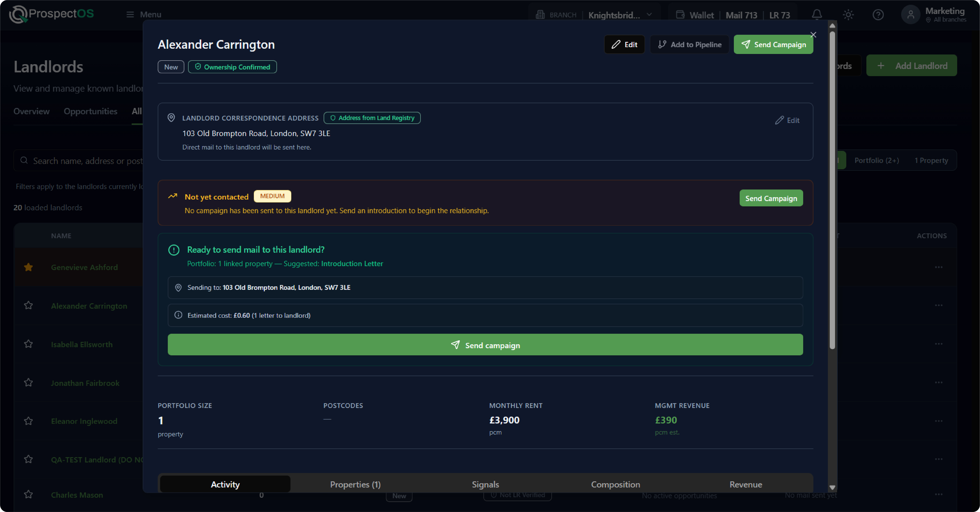Add Alexander Carrington to Pipeline
The image size is (980, 512).
689,44
